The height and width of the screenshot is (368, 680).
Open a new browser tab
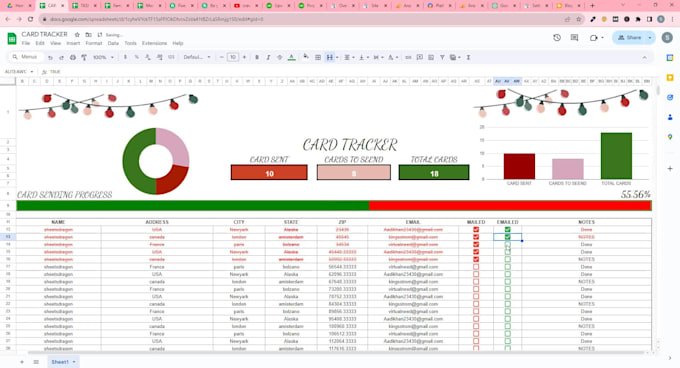coord(592,6)
